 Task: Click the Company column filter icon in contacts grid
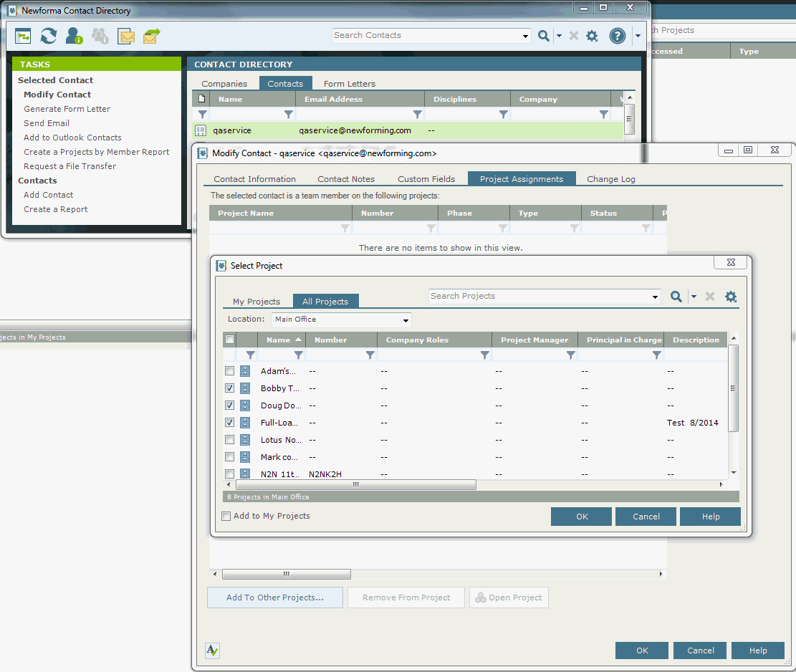[603, 114]
